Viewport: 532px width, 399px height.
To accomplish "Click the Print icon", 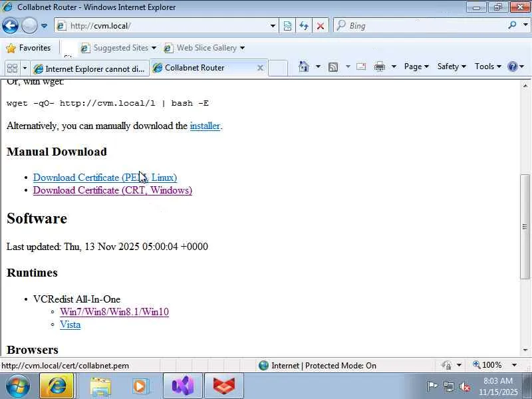I will tap(380, 66).
